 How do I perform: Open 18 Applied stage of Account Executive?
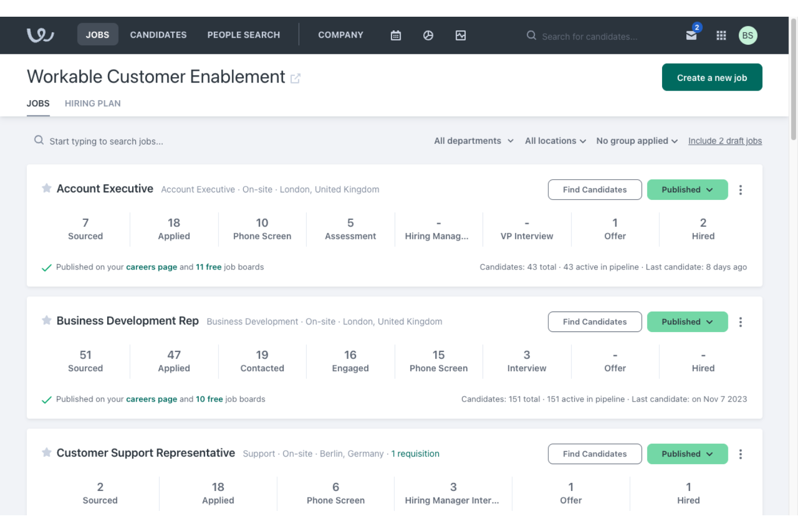click(x=174, y=229)
